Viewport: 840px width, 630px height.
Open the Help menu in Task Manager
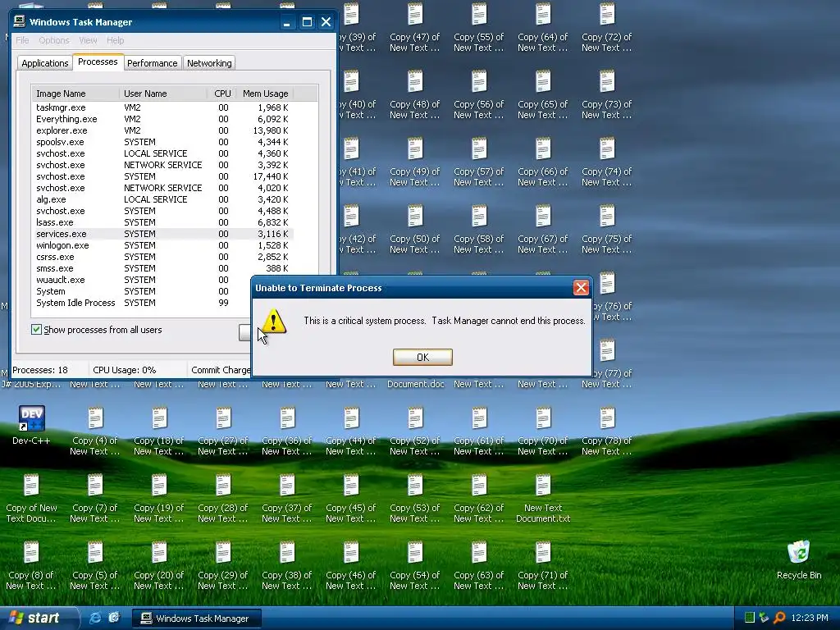(x=115, y=40)
